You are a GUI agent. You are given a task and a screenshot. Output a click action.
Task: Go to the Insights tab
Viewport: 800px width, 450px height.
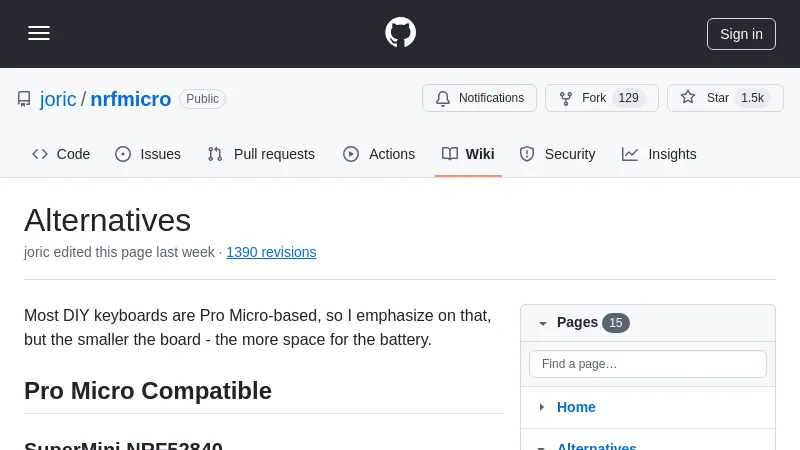click(659, 154)
